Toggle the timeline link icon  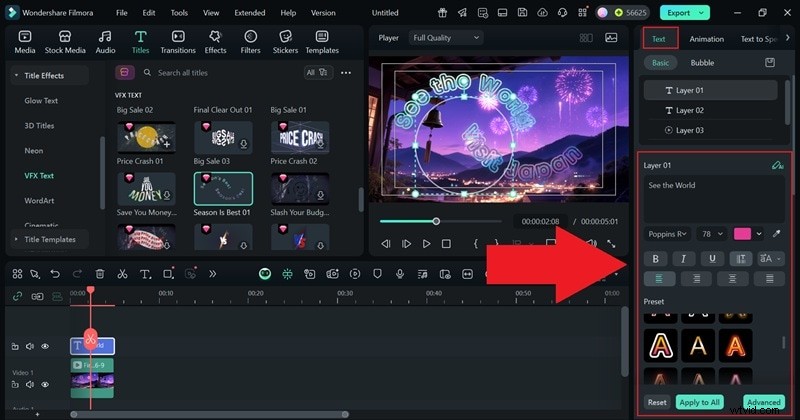[17, 296]
